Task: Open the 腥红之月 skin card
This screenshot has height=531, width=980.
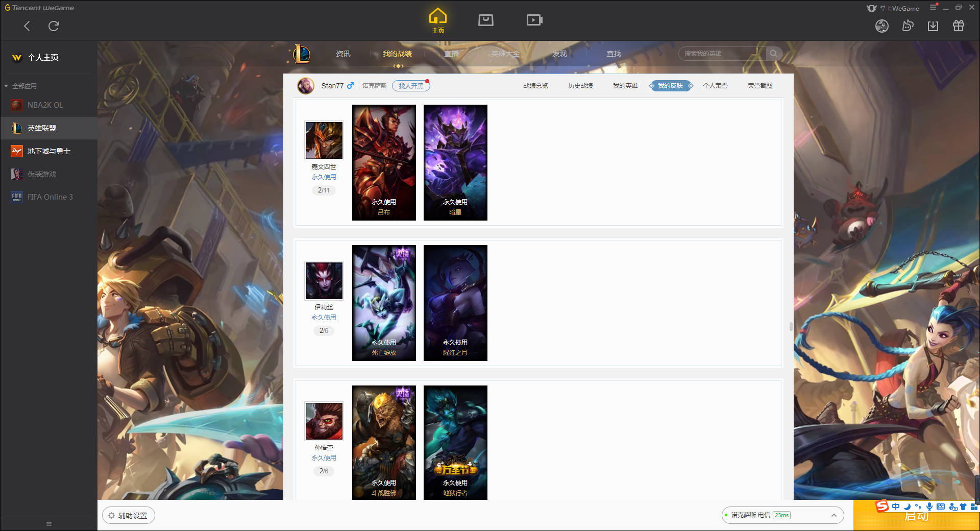Action: 455,303
